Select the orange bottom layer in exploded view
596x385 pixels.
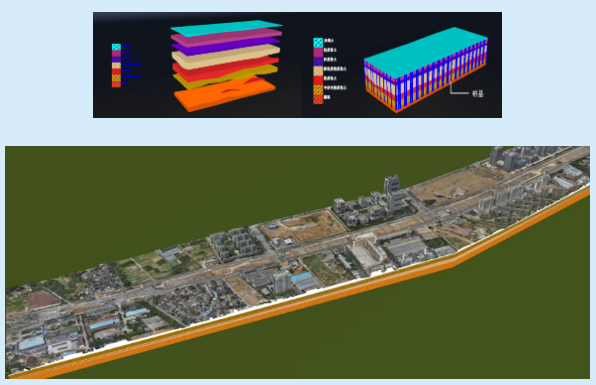(224, 94)
